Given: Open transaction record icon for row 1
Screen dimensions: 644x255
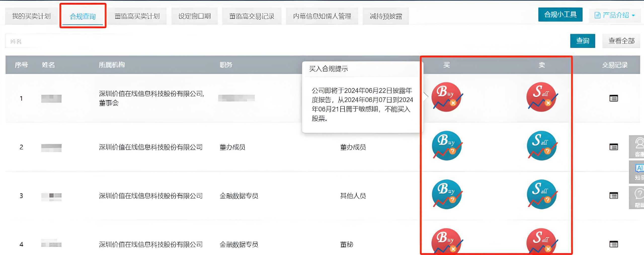Looking at the screenshot, I should tap(614, 98).
